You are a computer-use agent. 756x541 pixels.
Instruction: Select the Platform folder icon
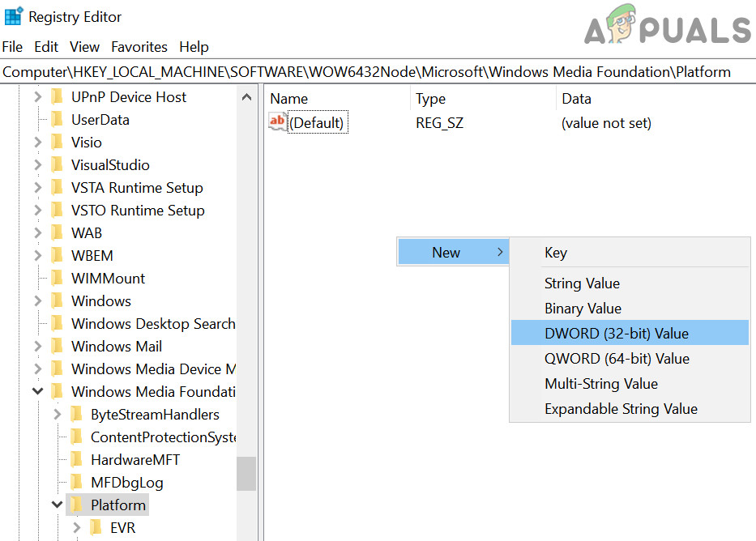coord(77,504)
